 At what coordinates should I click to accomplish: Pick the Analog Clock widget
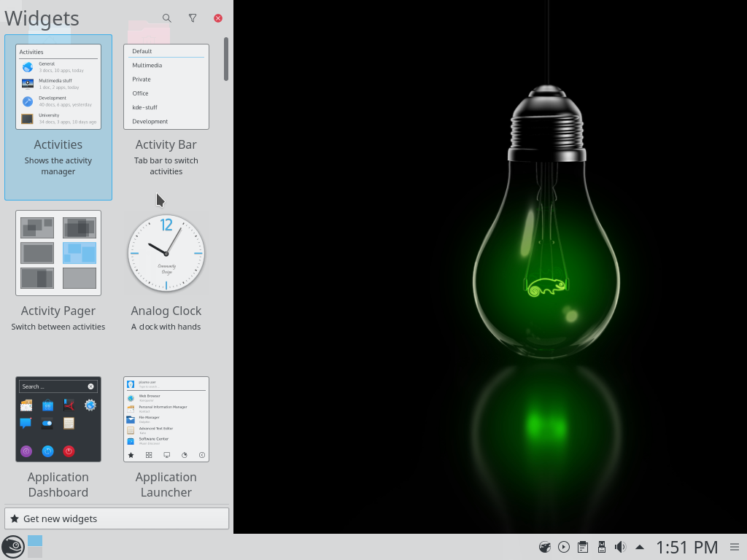(x=166, y=271)
